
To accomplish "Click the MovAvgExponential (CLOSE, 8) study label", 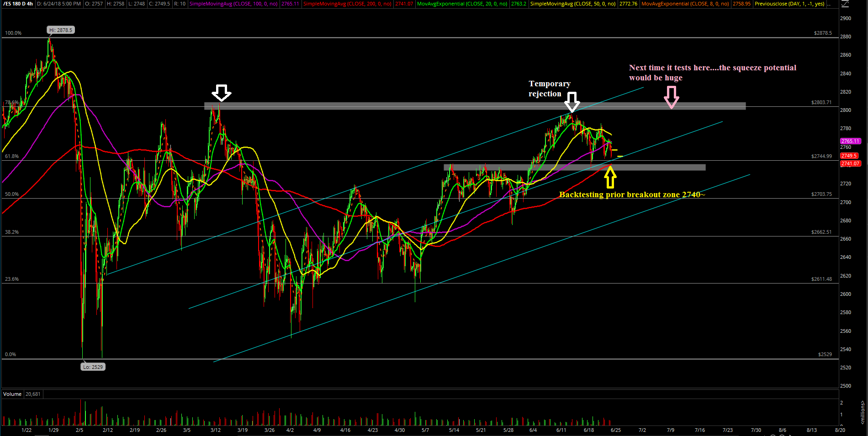I will click(x=685, y=4).
